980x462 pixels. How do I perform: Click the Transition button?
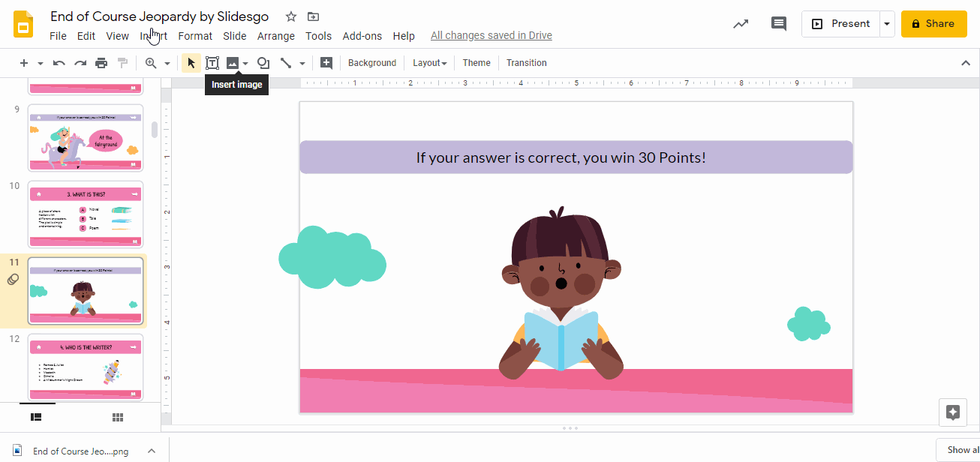pos(527,63)
